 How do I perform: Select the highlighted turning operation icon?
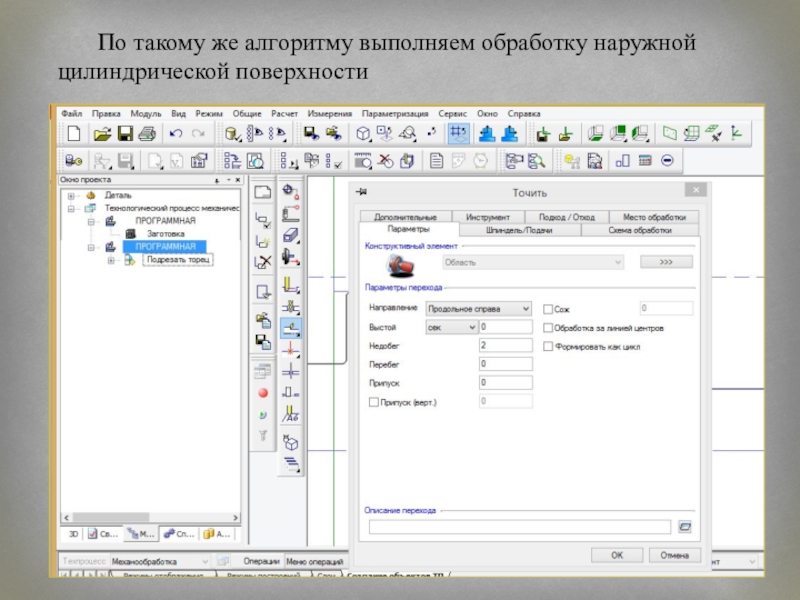click(291, 326)
